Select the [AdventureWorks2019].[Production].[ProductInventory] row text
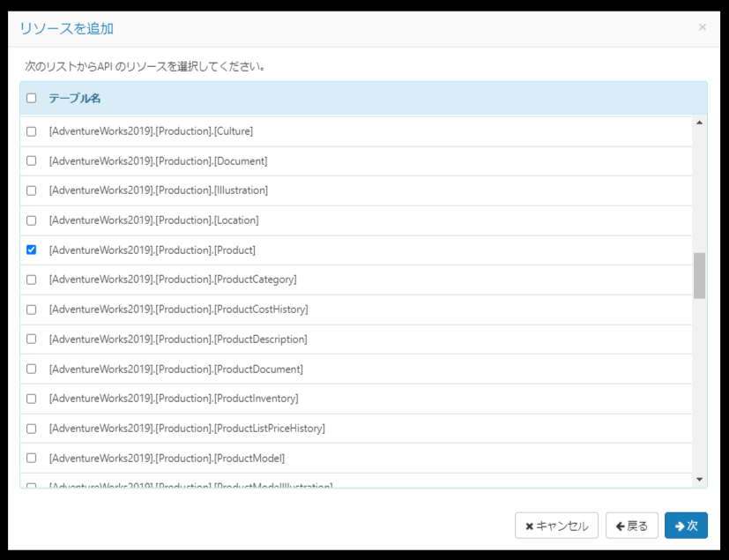 (x=174, y=399)
